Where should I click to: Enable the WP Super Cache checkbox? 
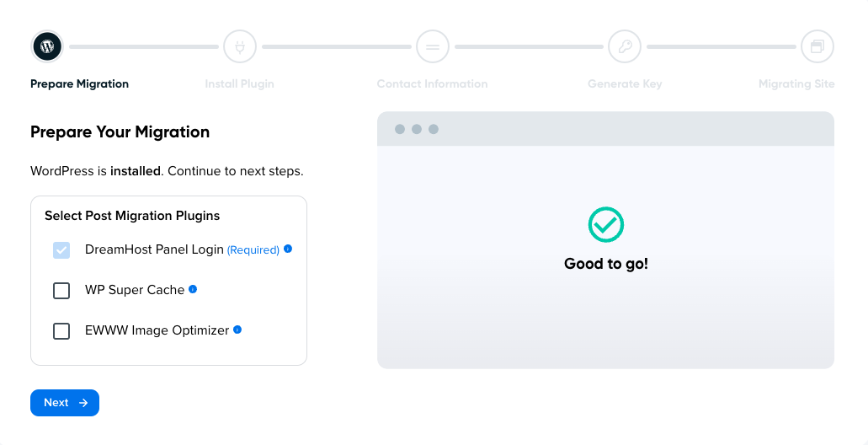pyautogui.click(x=61, y=291)
